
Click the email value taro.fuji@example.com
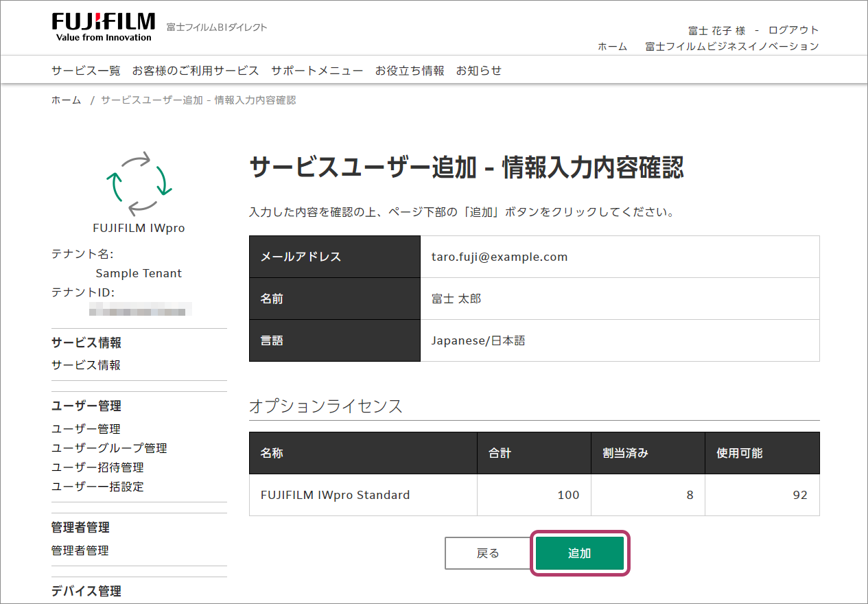pyautogui.click(x=500, y=257)
